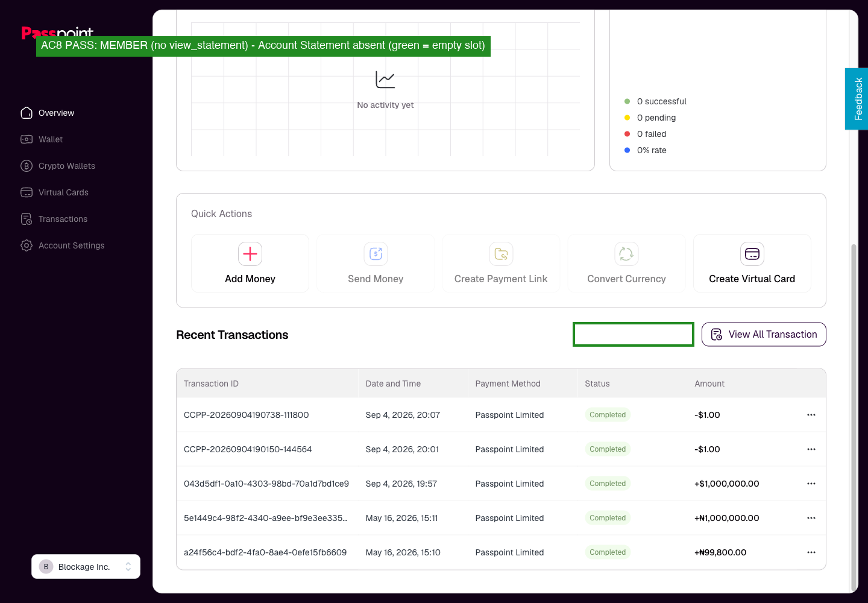This screenshot has width=868, height=603.
Task: Click transaction ID 043d5df1-0a10-4303-98bd-70a1d7bd1ce9
Action: point(266,484)
